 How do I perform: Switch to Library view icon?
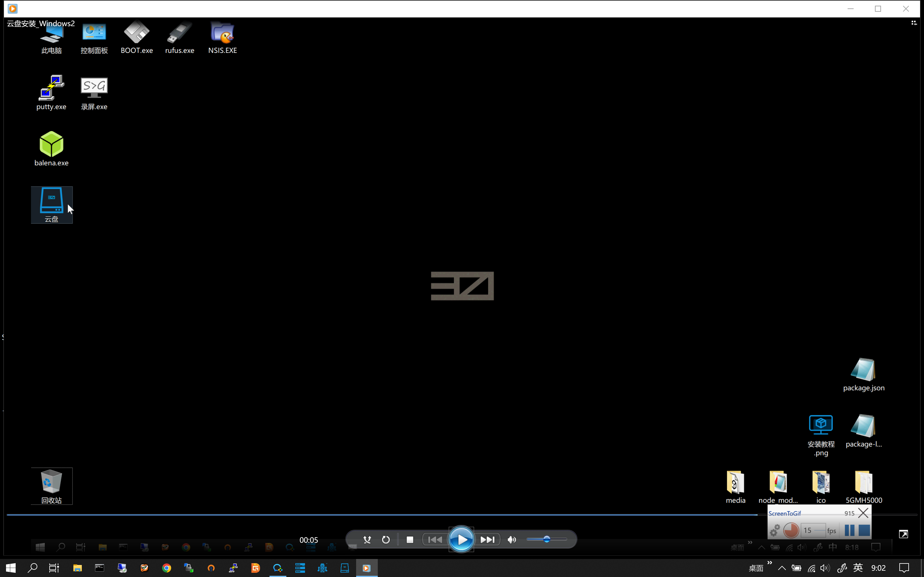(x=914, y=23)
